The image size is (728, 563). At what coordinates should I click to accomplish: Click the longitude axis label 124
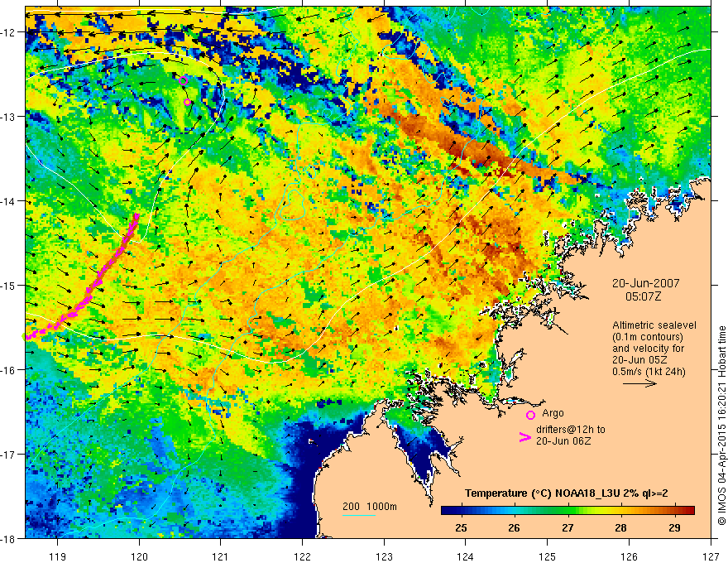[466, 556]
